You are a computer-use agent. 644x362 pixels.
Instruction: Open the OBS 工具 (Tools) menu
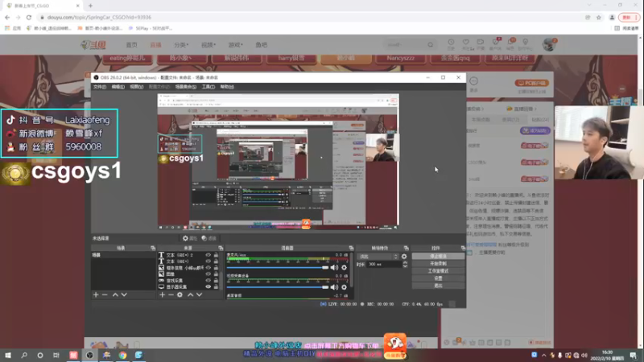(208, 87)
